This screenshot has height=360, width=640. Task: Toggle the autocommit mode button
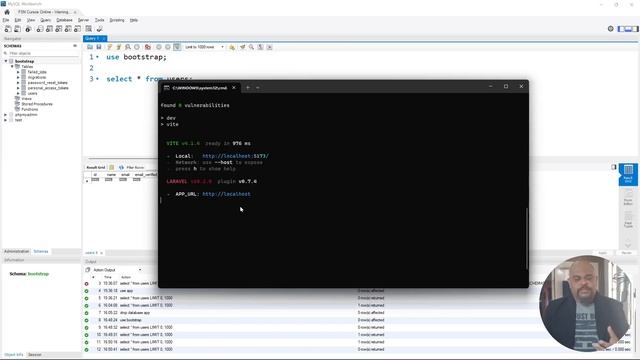[x=177, y=47]
